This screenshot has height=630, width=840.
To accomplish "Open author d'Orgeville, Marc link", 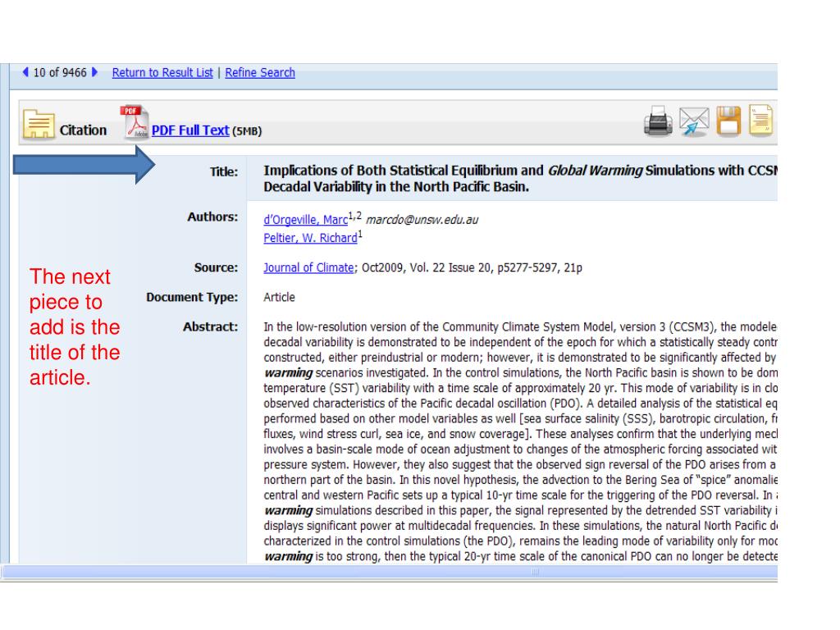I will tap(305, 220).
